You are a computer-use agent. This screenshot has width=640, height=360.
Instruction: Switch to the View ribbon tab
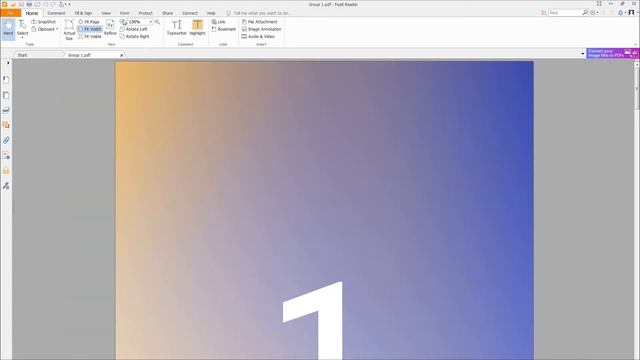click(106, 13)
